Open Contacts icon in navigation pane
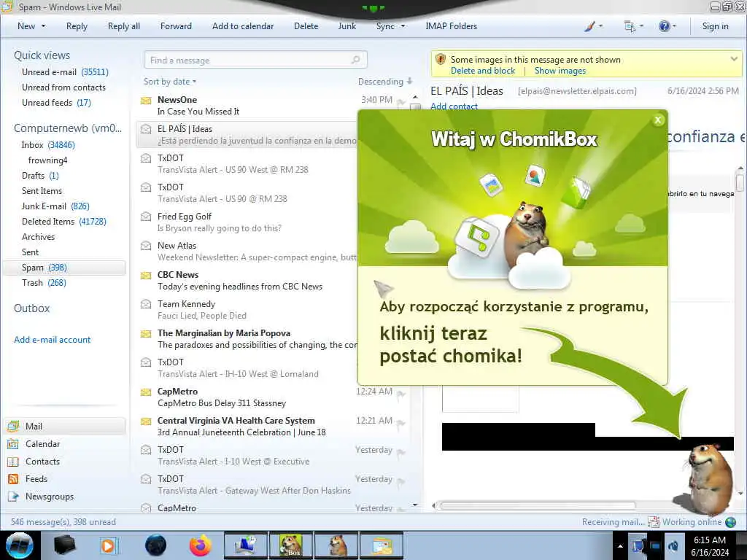This screenshot has height=560, width=747. 13,462
